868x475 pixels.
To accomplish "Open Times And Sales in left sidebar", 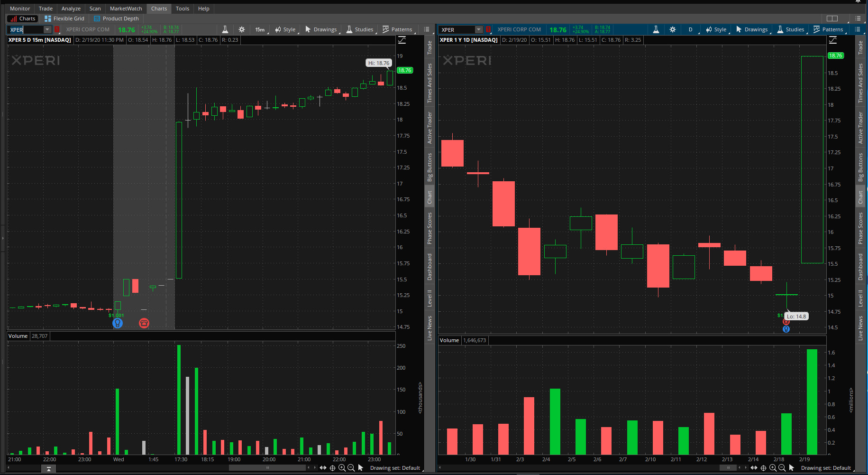I will [429, 83].
